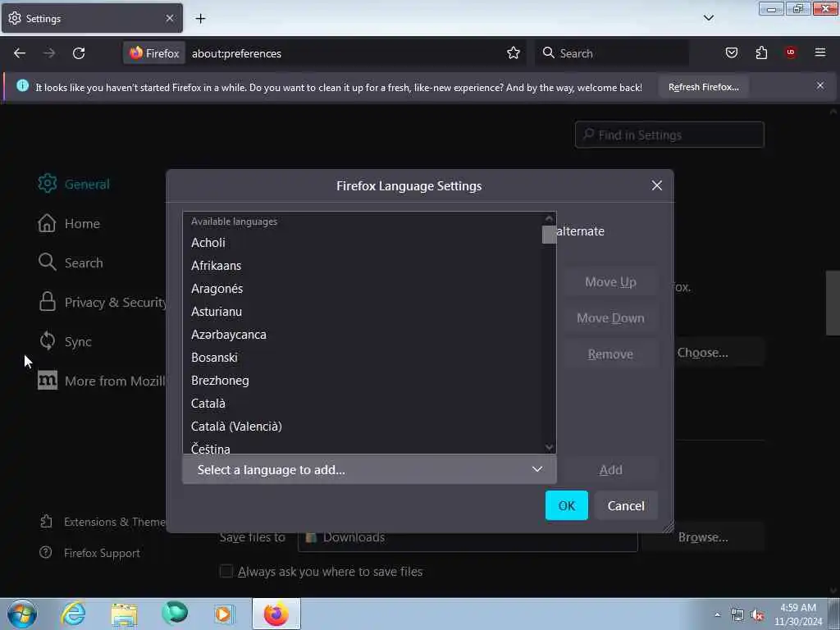This screenshot has height=630, width=840.
Task: Click the green globe taskbar icon
Action: click(x=175, y=614)
